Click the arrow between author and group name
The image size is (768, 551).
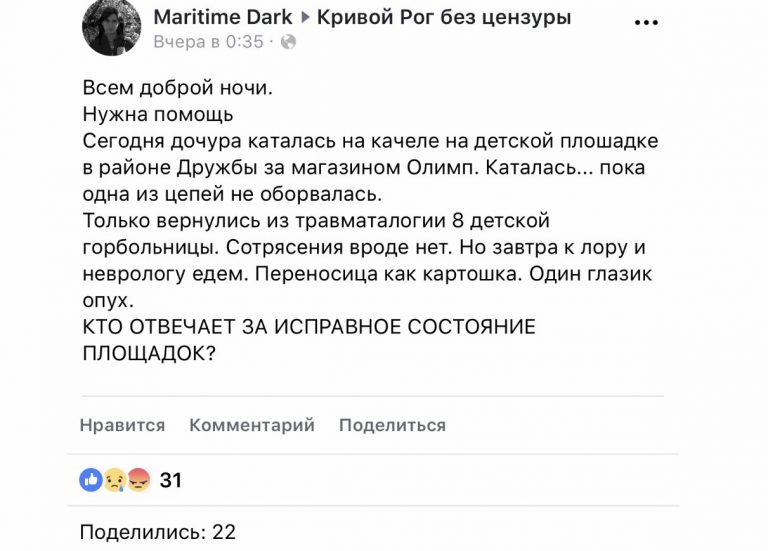click(306, 18)
